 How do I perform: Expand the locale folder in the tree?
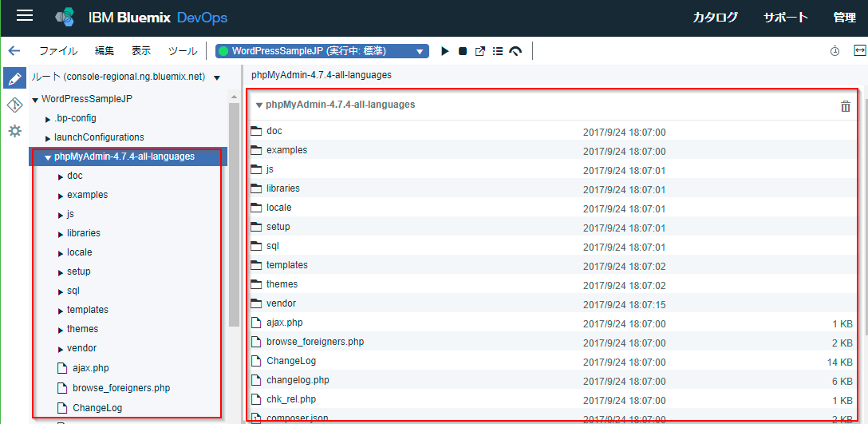[61, 253]
